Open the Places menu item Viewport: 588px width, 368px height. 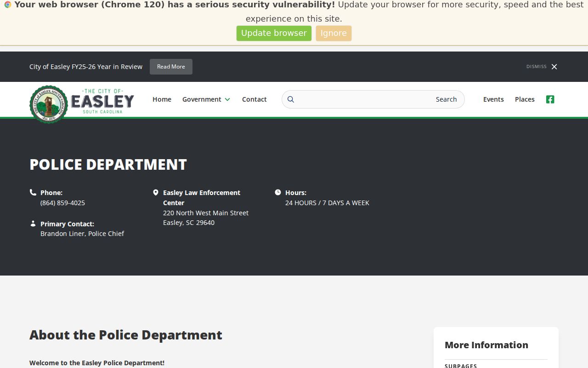[525, 99]
